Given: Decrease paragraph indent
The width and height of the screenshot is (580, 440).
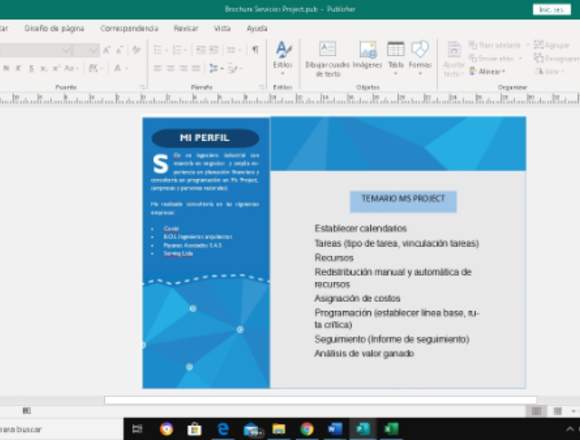Looking at the screenshot, I should pyautogui.click(x=200, y=50).
